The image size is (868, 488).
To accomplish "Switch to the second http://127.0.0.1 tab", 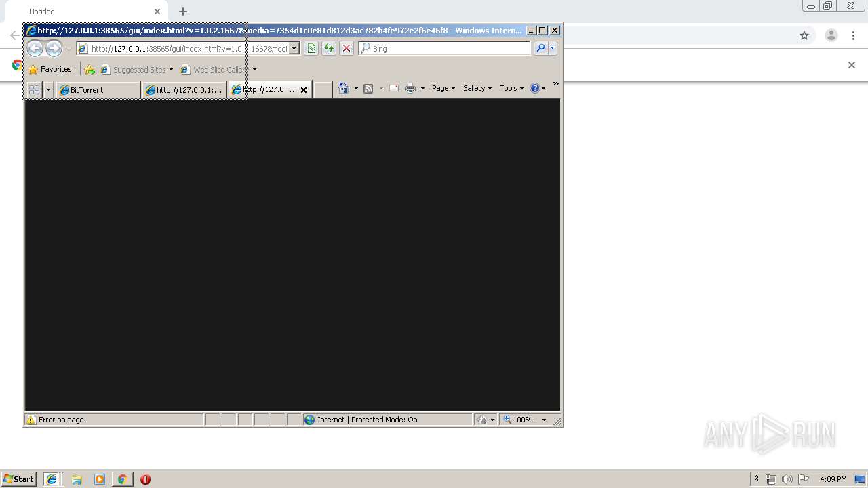I will 184,89.
